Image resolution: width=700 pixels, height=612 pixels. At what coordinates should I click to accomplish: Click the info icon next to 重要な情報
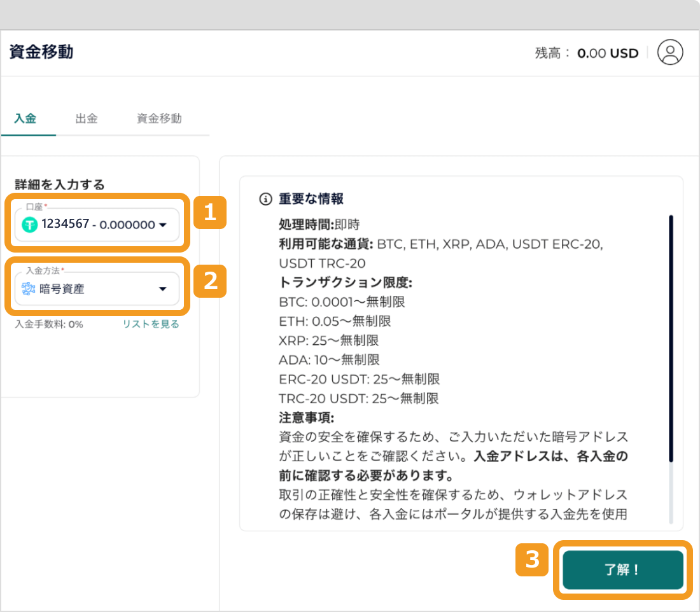[265, 199]
